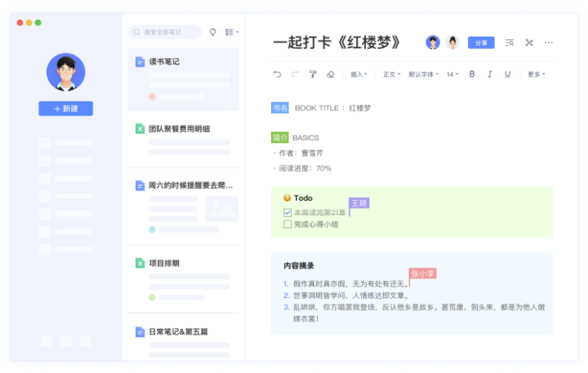The image size is (588, 373).
Task: Click the 日常笔记&第五篇 document icon
Action: [x=140, y=332]
